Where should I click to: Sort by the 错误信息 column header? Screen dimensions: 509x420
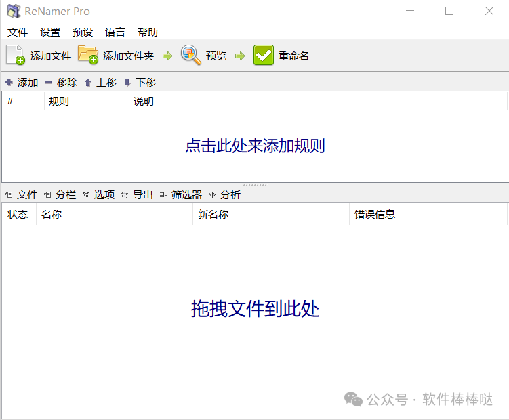[428, 214]
